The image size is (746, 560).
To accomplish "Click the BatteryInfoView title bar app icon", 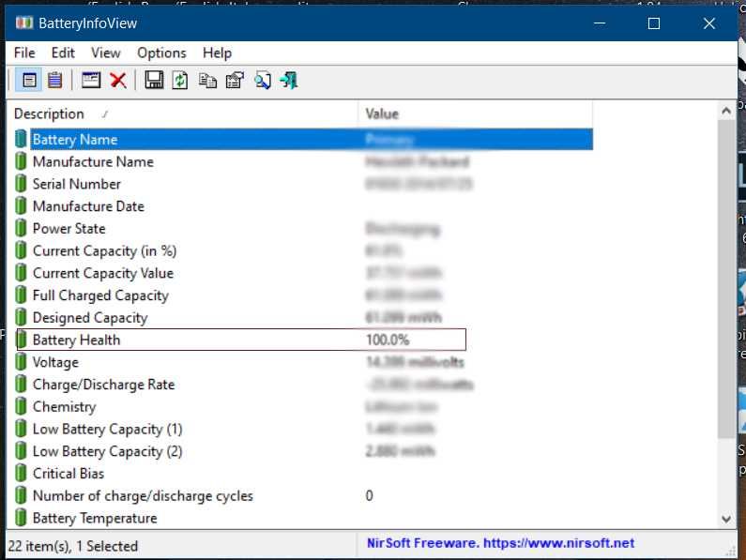I will (x=24, y=23).
